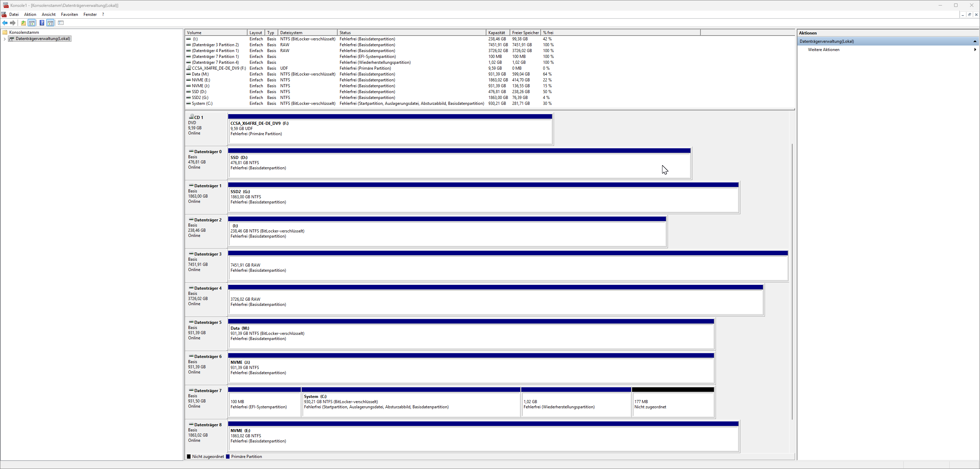This screenshot has width=980, height=469.
Task: Collapse the Datenträgerverwaltung(Lokal) actions section
Action: [975, 41]
